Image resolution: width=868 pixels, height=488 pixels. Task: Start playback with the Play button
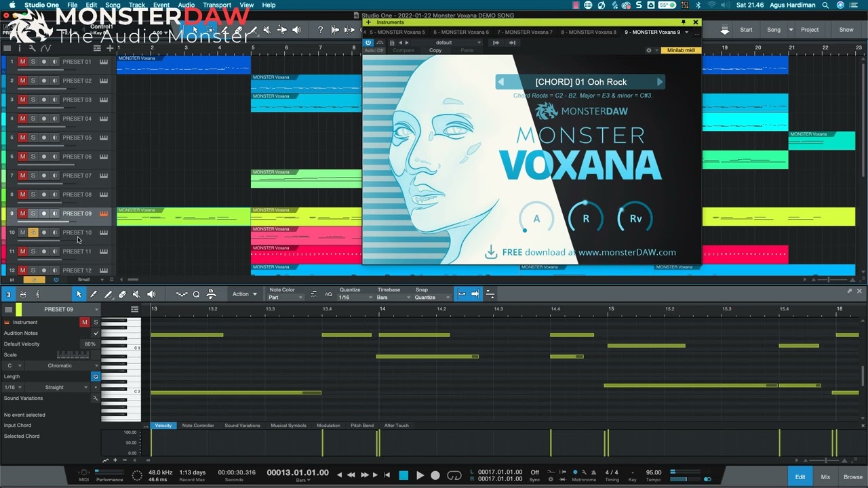(x=420, y=475)
